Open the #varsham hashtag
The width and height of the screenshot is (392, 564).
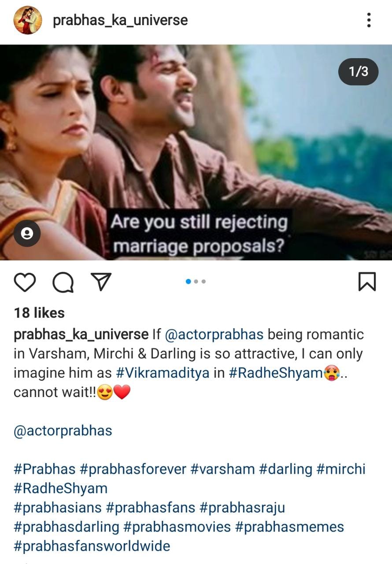point(223,469)
